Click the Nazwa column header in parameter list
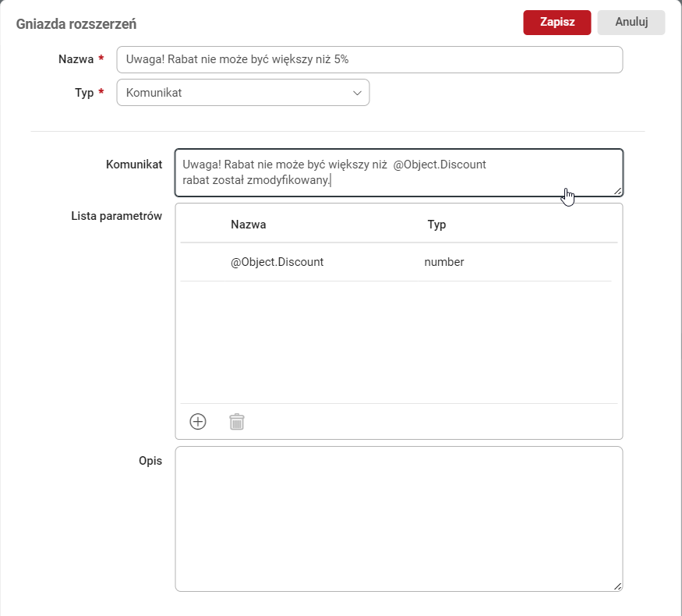The height and width of the screenshot is (616, 682). tap(248, 225)
